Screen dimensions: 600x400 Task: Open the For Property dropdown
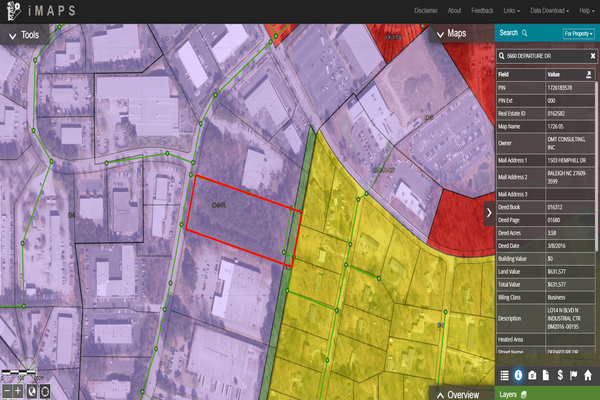pos(578,34)
